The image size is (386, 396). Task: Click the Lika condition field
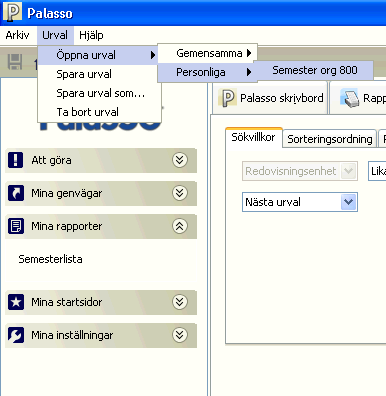pos(377,171)
